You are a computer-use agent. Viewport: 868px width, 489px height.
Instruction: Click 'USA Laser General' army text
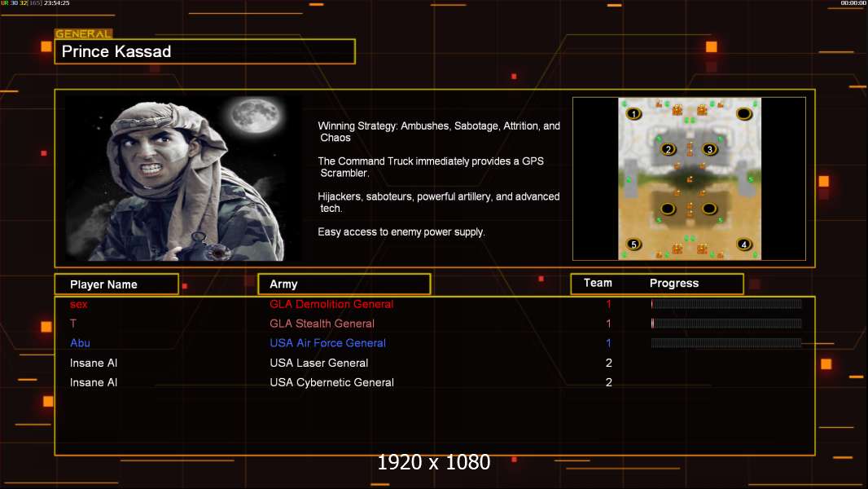tap(319, 363)
